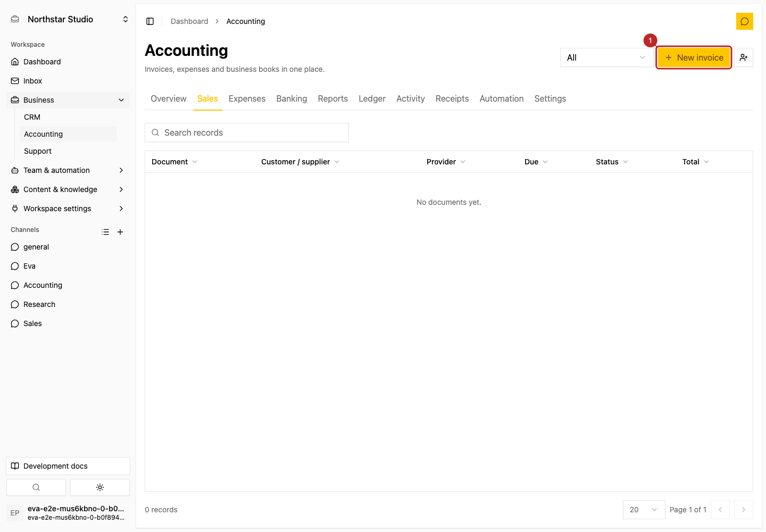Open Development docs link

68,466
